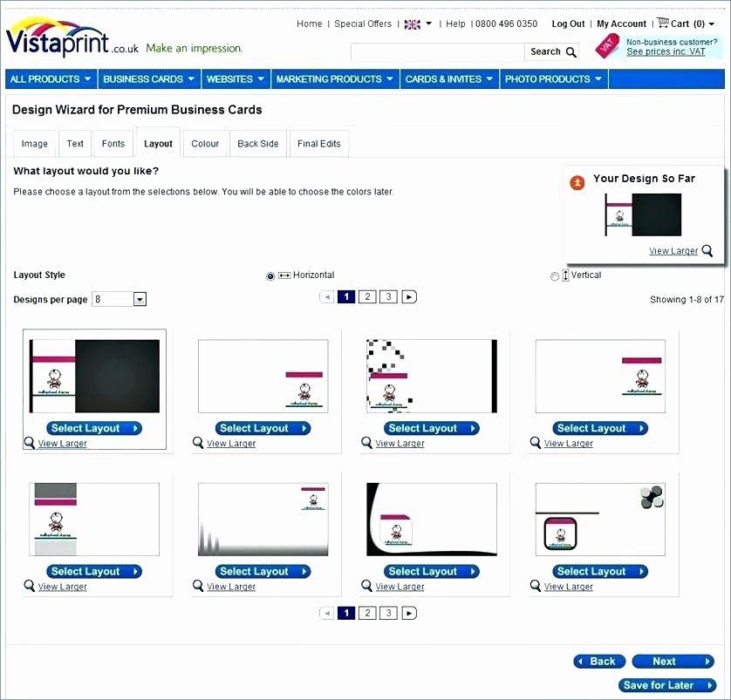Screen dimensions: 731x700
Task: Click the UK flag country icon
Action: 413,24
